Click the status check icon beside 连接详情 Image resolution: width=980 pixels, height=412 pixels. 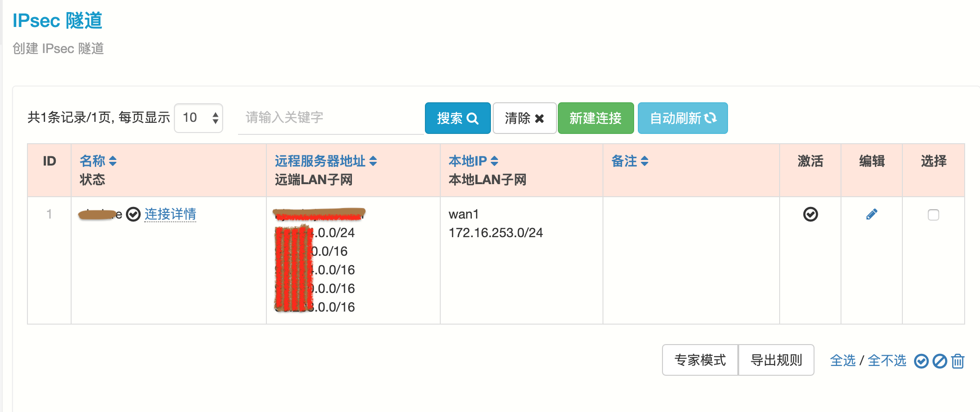coord(133,214)
